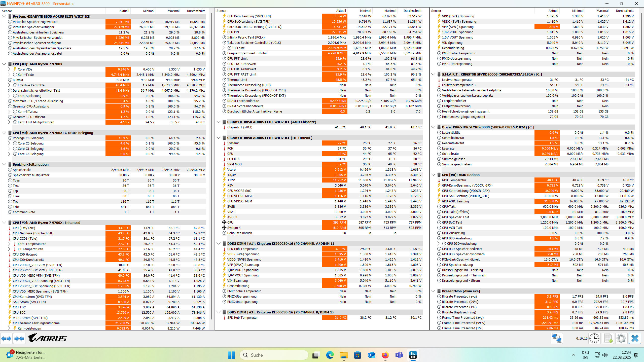
Task: Launch Firefox from the taskbar
Action: point(385,355)
